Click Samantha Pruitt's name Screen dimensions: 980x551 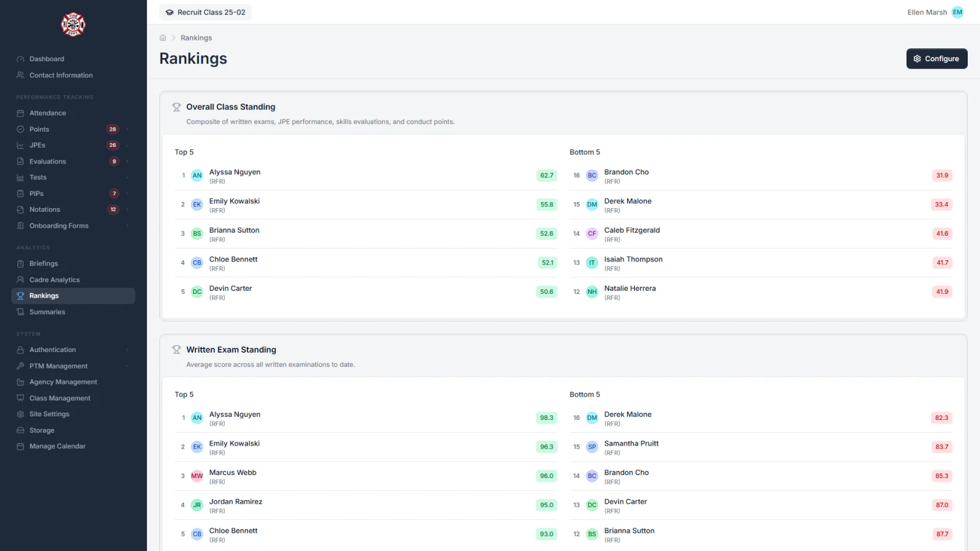pyautogui.click(x=631, y=443)
